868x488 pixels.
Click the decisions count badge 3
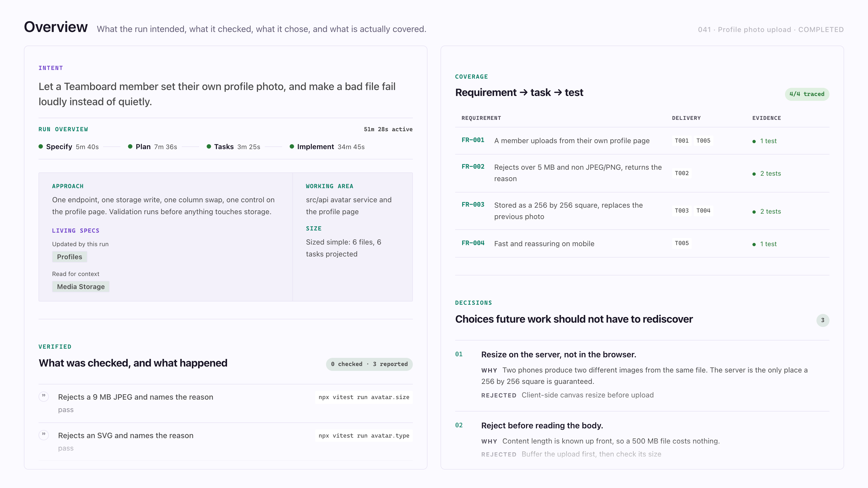[823, 320]
